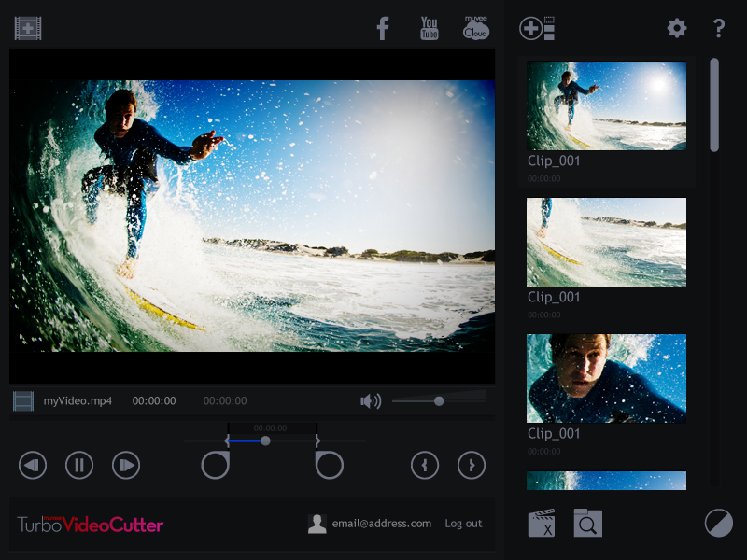Select the right trim handle on the timeline
Viewport: 747px width, 560px height.
pos(317,441)
